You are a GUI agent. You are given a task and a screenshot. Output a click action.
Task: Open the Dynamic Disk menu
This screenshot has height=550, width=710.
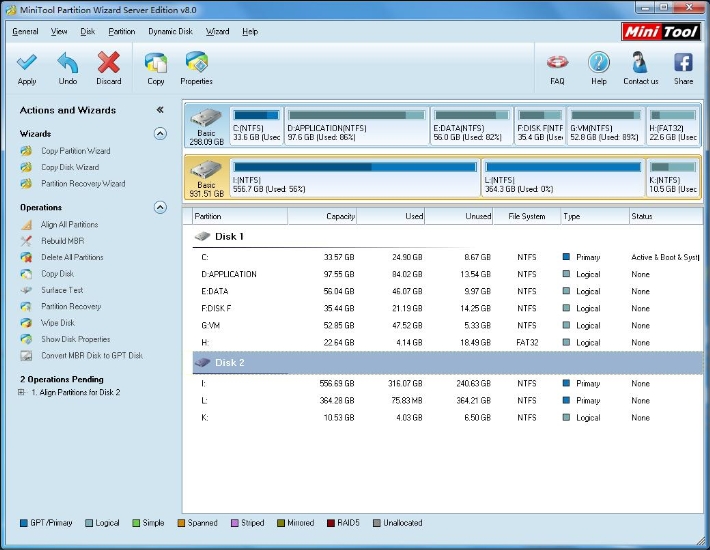(170, 31)
